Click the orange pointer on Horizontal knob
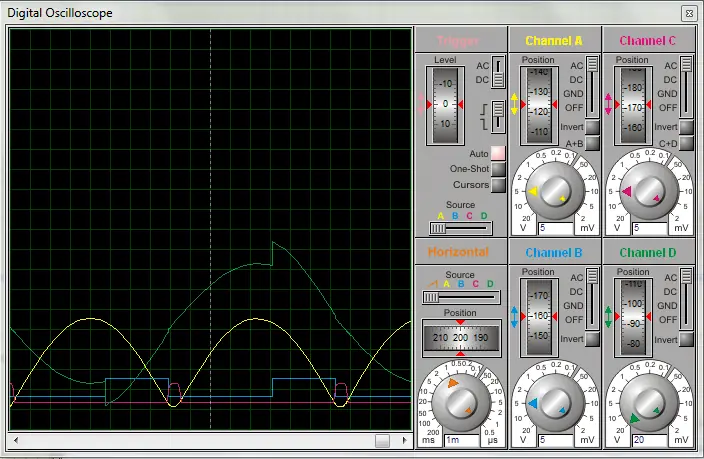The height and width of the screenshot is (459, 704). [453, 383]
